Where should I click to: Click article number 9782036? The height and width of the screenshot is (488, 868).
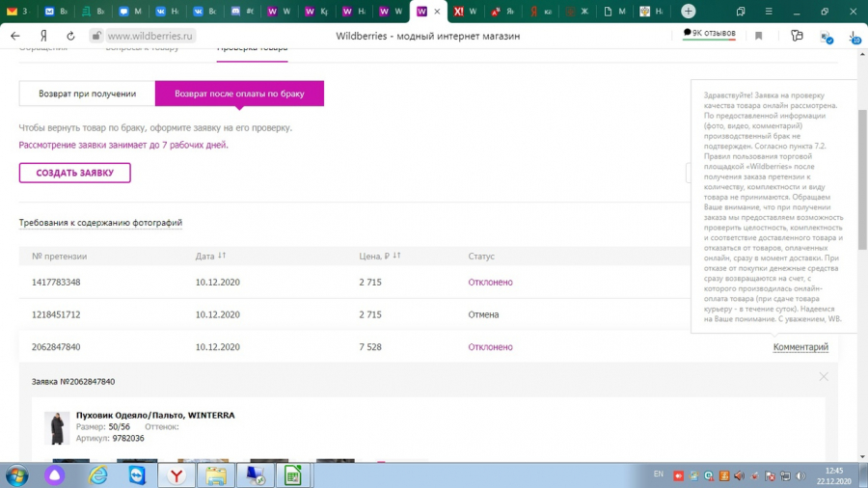point(128,438)
